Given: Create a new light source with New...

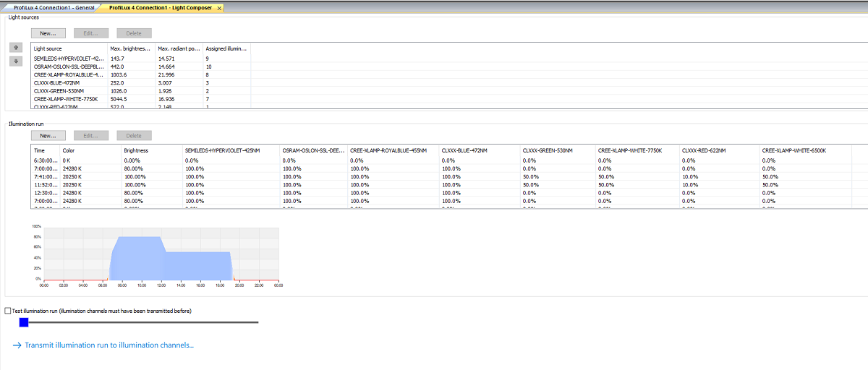Looking at the screenshot, I should pos(48,33).
